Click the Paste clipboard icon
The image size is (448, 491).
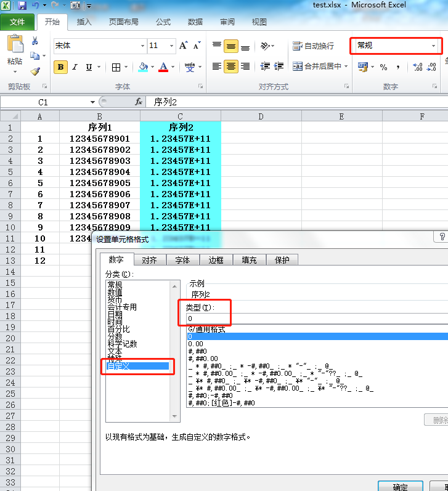click(x=15, y=44)
